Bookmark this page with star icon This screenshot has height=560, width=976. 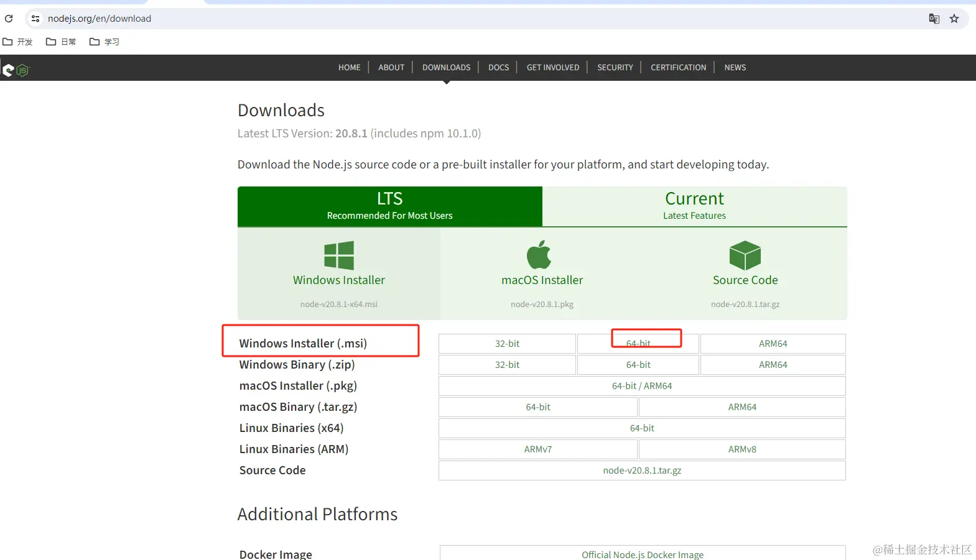(x=954, y=19)
